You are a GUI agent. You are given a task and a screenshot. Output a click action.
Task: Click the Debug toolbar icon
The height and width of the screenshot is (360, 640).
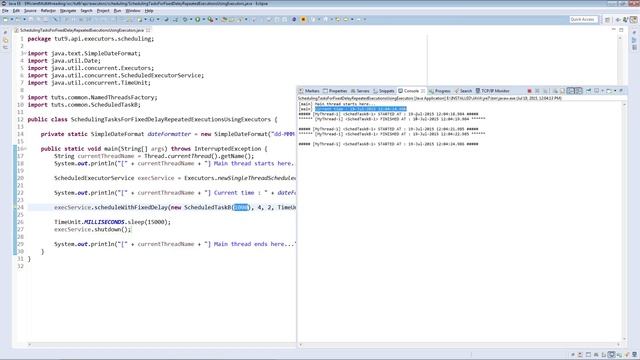[x=185, y=19]
